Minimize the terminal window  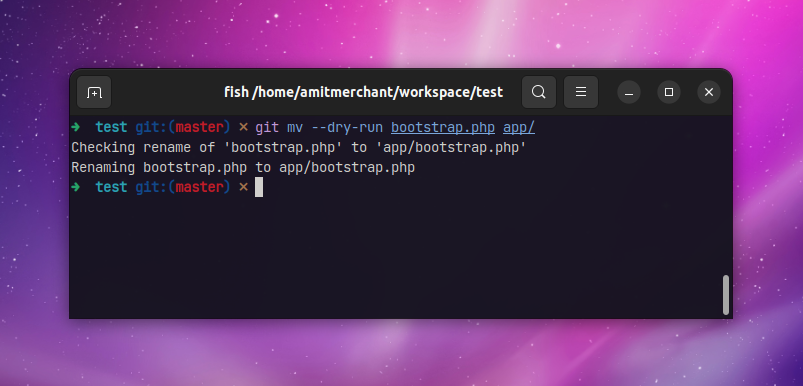pyautogui.click(x=629, y=92)
